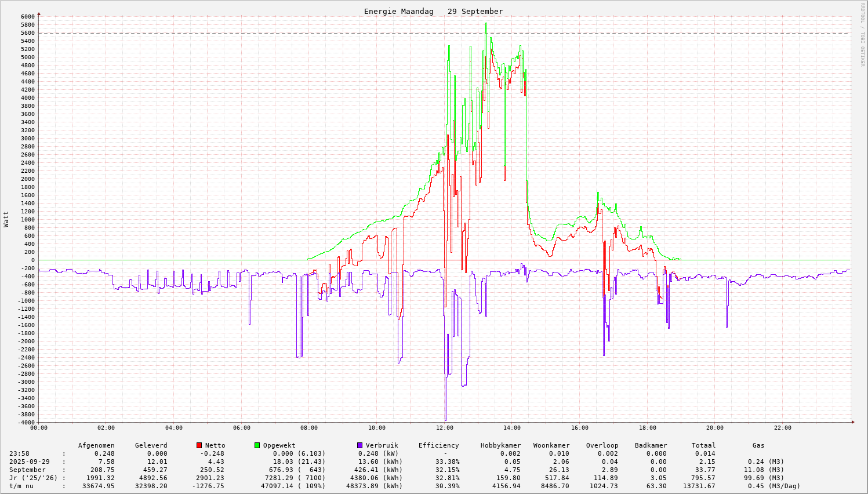Viewport: 868px width, 494px height.
Task: Click the red Netto legend swatch
Action: [199, 445]
